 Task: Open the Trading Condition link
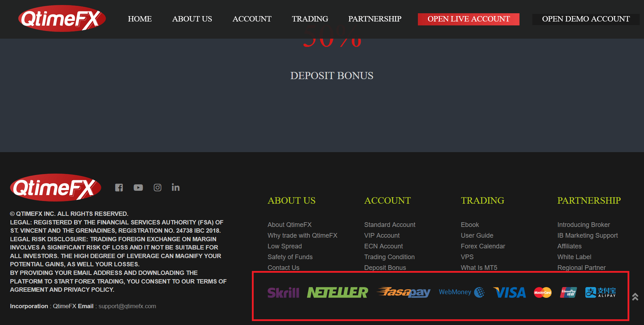point(389,257)
